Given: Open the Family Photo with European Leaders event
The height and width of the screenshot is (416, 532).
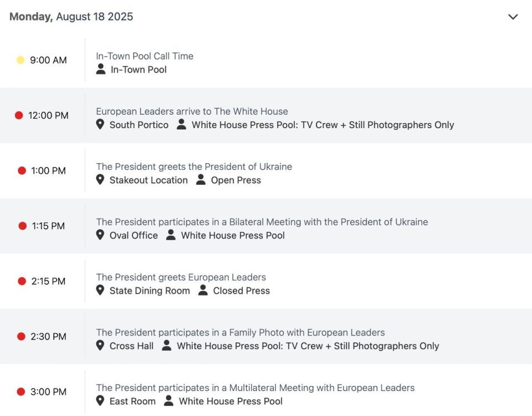Looking at the screenshot, I should click(240, 332).
